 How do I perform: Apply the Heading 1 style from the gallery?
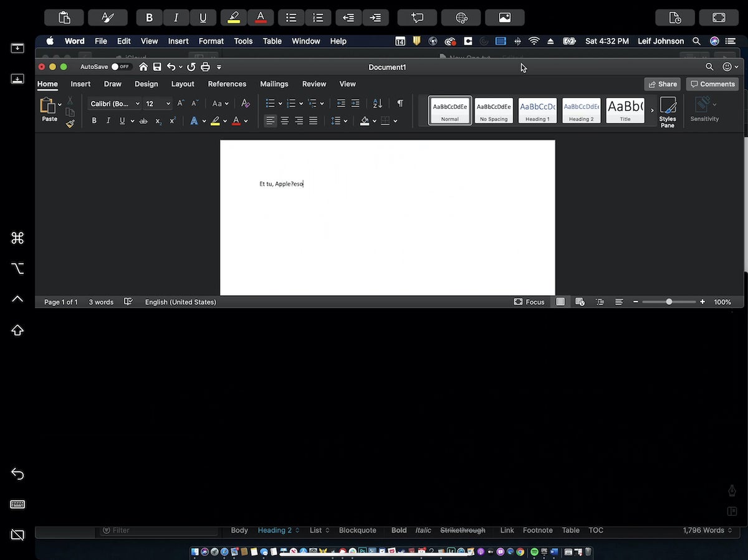pyautogui.click(x=537, y=110)
